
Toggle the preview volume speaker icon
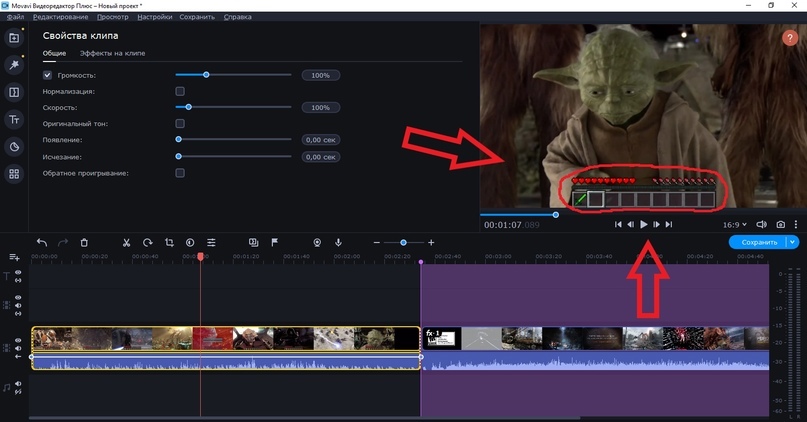coord(761,224)
